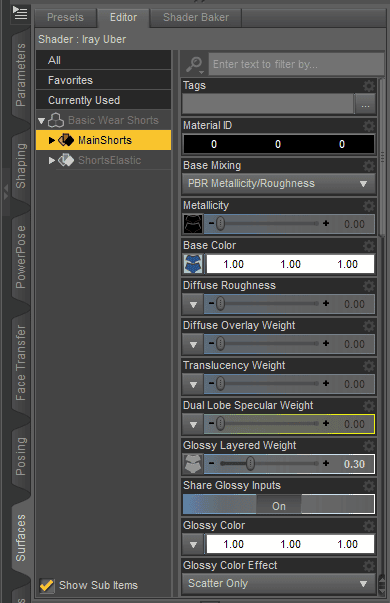Select the All filter category

103,60
